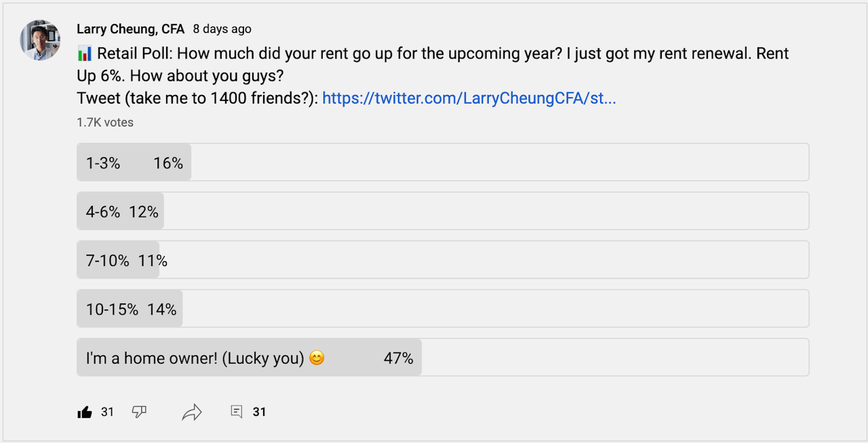
Task: Pick the 10-15% poll option
Action: 442,309
